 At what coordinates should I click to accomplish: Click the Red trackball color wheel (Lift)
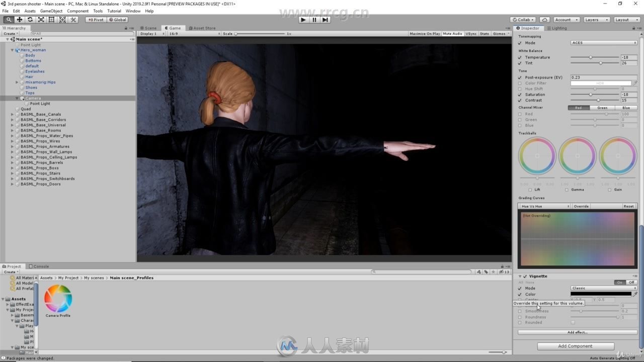[x=537, y=156]
